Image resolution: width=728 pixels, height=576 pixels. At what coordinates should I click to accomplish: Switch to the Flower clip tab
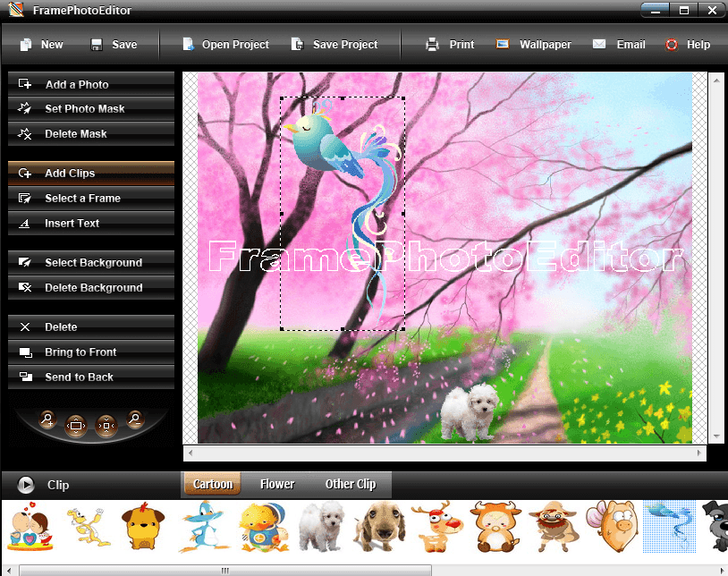(277, 484)
